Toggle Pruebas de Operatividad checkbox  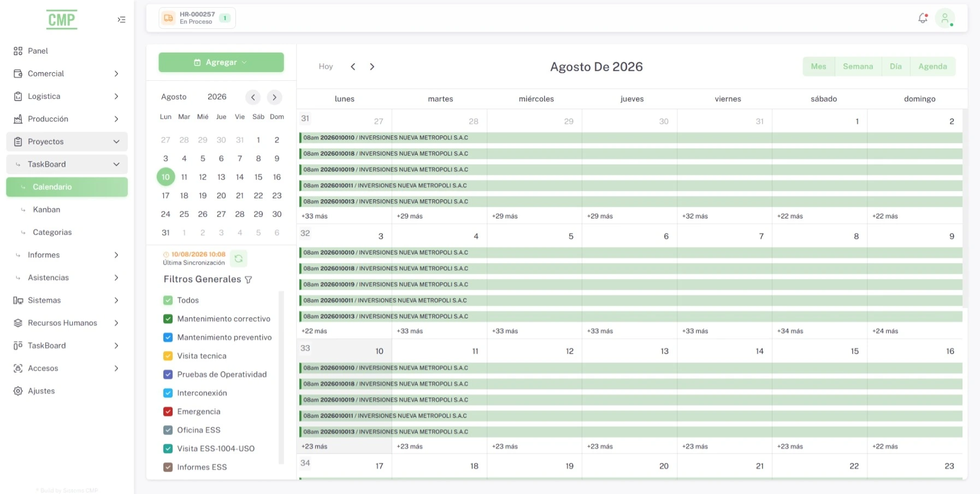click(x=168, y=374)
